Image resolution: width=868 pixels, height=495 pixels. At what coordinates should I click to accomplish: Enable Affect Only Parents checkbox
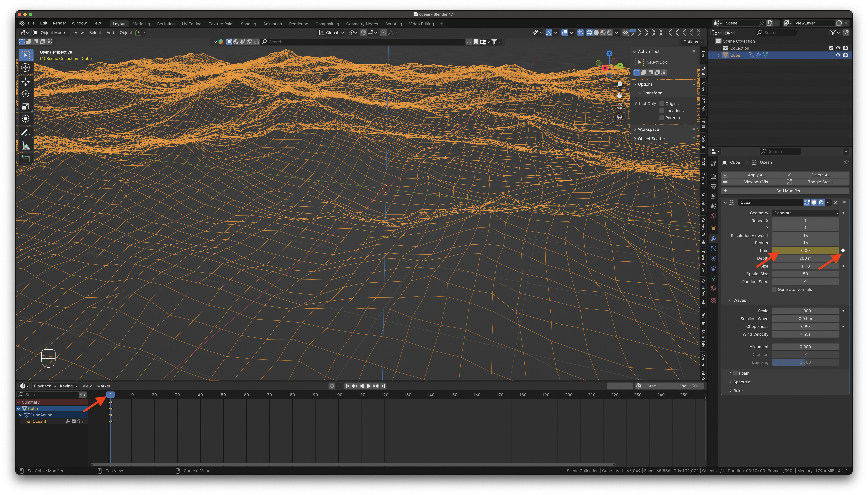click(x=661, y=118)
